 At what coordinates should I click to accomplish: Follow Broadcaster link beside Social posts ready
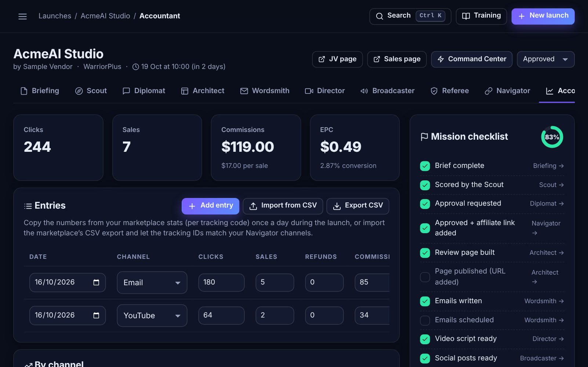542,359
